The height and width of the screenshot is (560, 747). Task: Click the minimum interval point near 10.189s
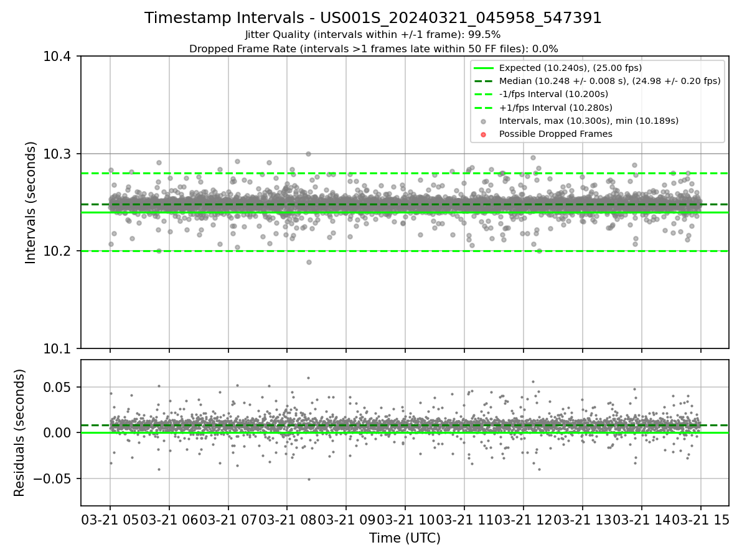click(x=309, y=262)
